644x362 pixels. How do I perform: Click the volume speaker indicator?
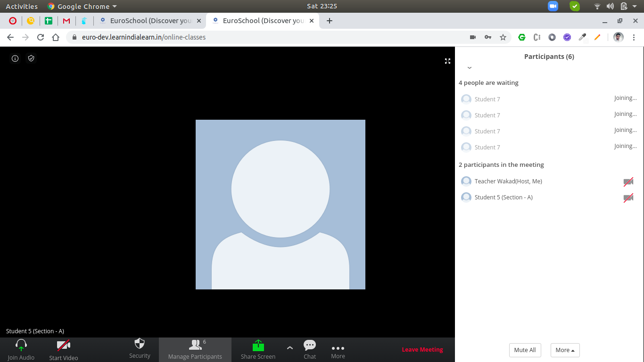pos(610,6)
